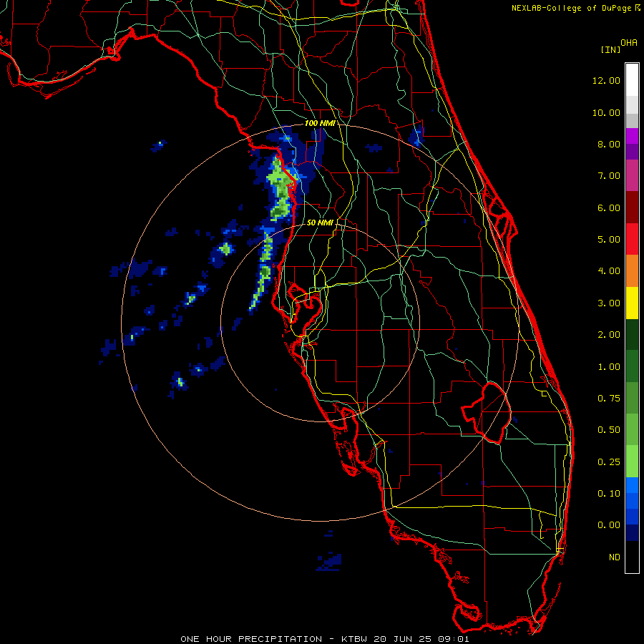Screen dimensions: 644x644
Task: Click the OHA product label above the legend
Action: point(629,42)
